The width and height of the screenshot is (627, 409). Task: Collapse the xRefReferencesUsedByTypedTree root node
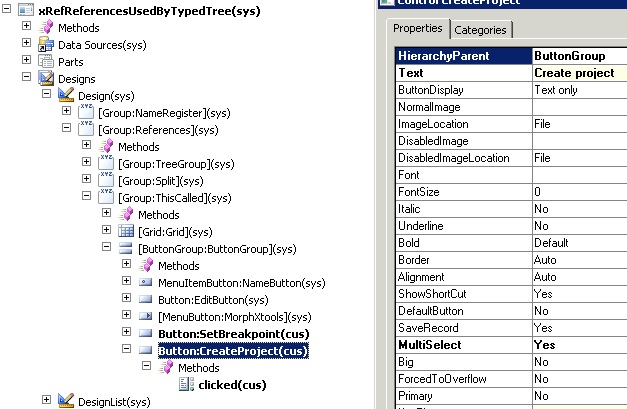coord(6,8)
